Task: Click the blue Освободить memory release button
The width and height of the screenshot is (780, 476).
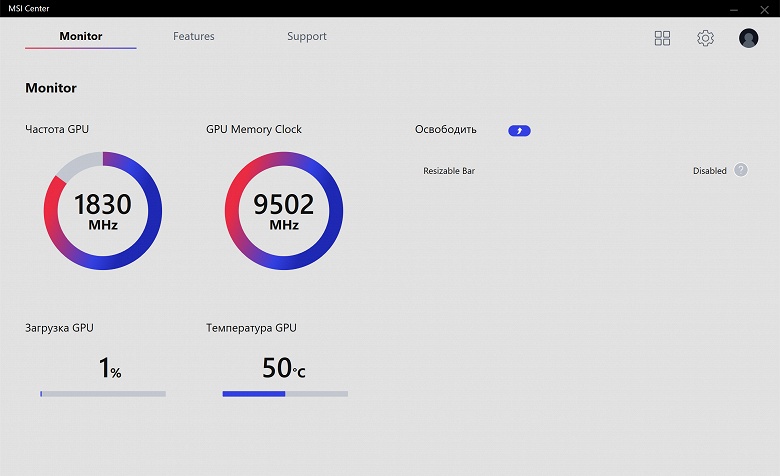Action: point(519,131)
